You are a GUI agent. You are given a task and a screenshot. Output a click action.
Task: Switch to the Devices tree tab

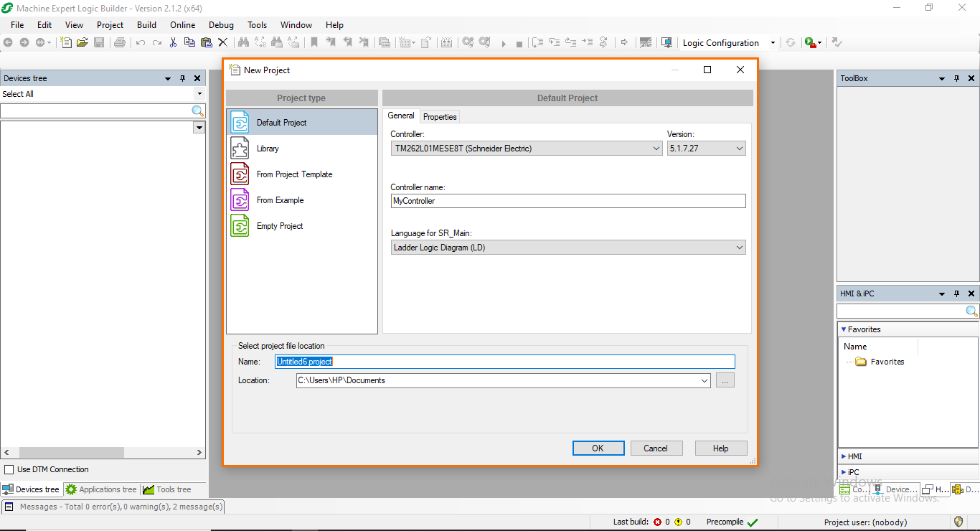click(31, 489)
